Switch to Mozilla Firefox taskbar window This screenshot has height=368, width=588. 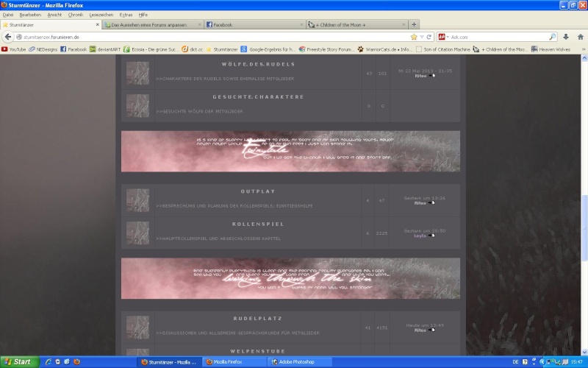pos(234,362)
